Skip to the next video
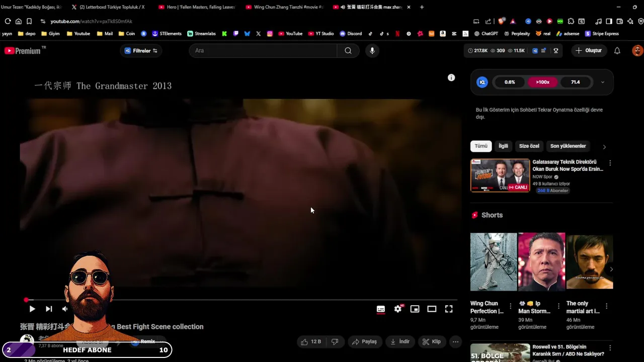644x362 pixels. click(x=49, y=309)
